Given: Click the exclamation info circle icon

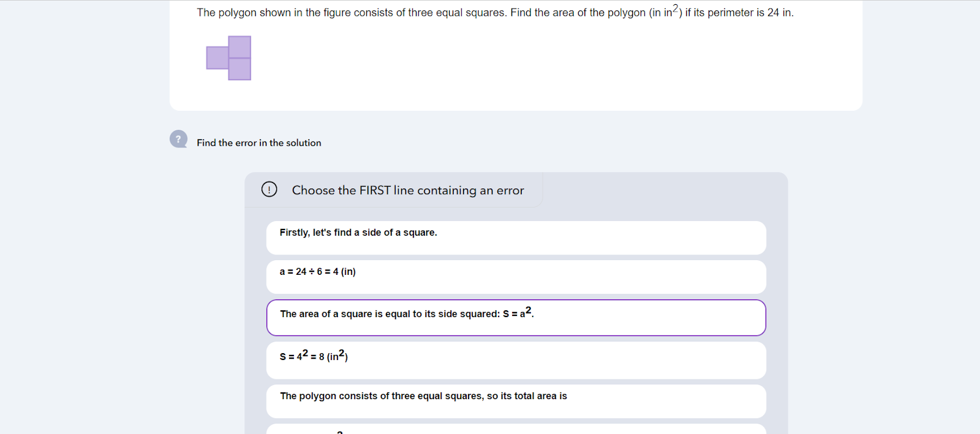Looking at the screenshot, I should coord(269,189).
